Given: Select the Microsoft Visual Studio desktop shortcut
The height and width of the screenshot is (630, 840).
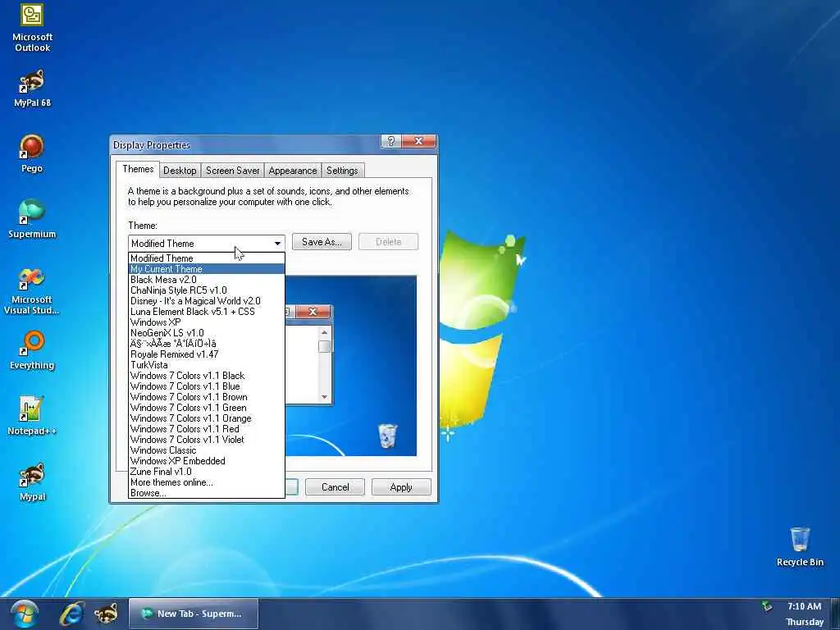Looking at the screenshot, I should point(32,291).
